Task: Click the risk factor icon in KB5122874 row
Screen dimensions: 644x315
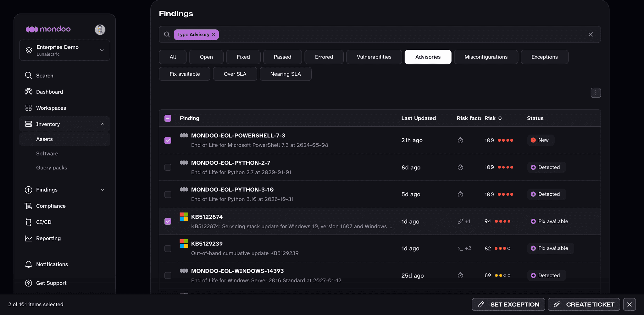Action: point(460,221)
